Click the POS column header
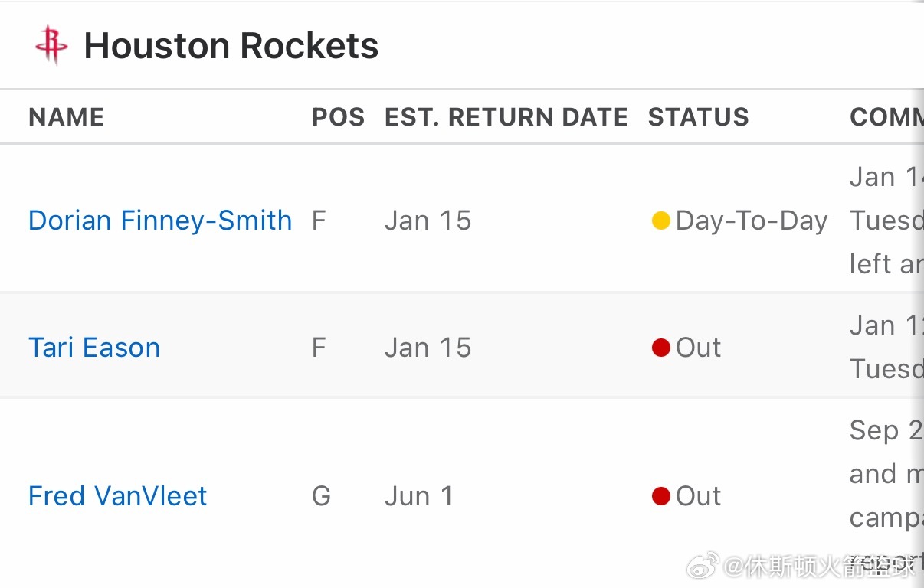924x588 pixels. (338, 117)
